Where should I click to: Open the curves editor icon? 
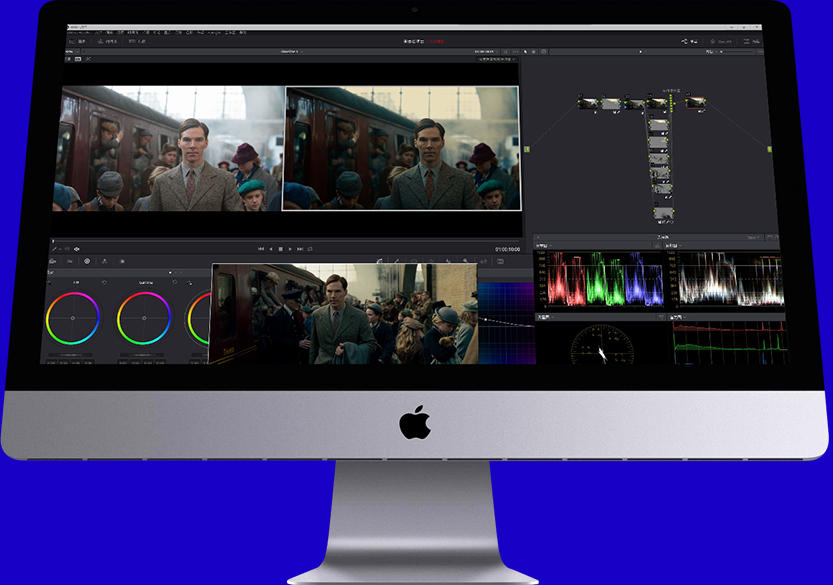point(380,259)
